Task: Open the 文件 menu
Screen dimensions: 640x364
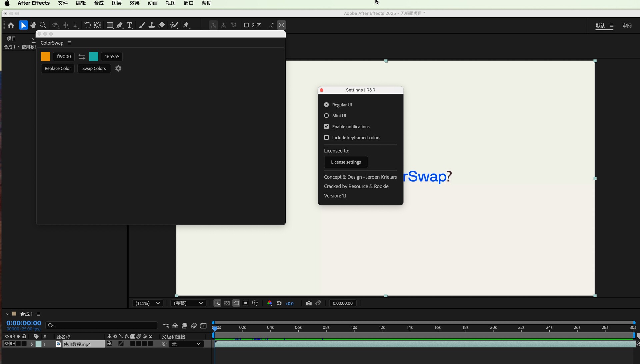Action: (63, 3)
